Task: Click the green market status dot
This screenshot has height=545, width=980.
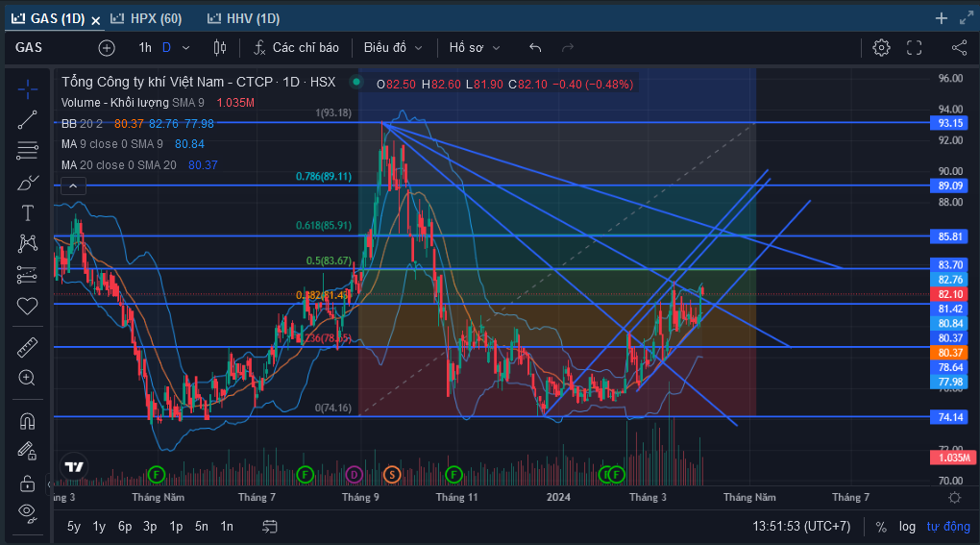Action: (x=356, y=82)
